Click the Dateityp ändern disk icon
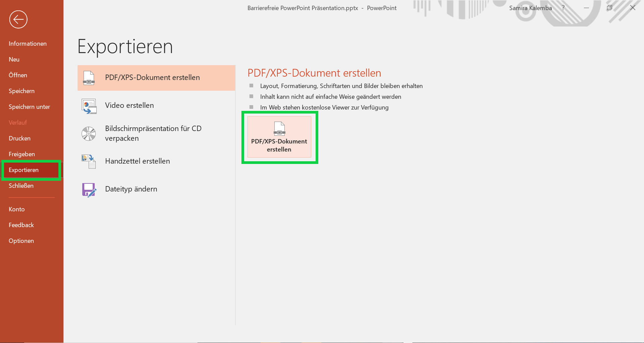This screenshot has height=343, width=644. tap(89, 189)
